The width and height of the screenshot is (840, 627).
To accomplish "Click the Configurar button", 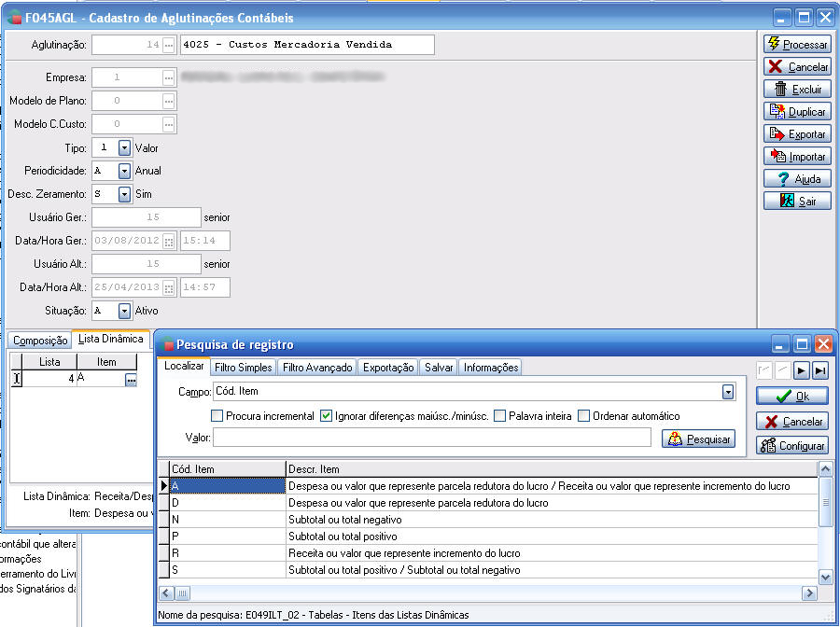I will click(791, 445).
